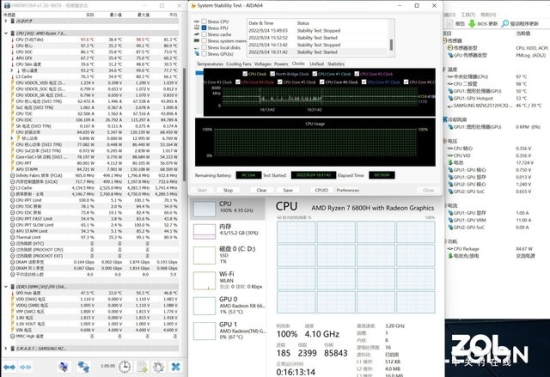
Task: Uncheck the Stress FPU checkbox
Action: click(x=204, y=28)
